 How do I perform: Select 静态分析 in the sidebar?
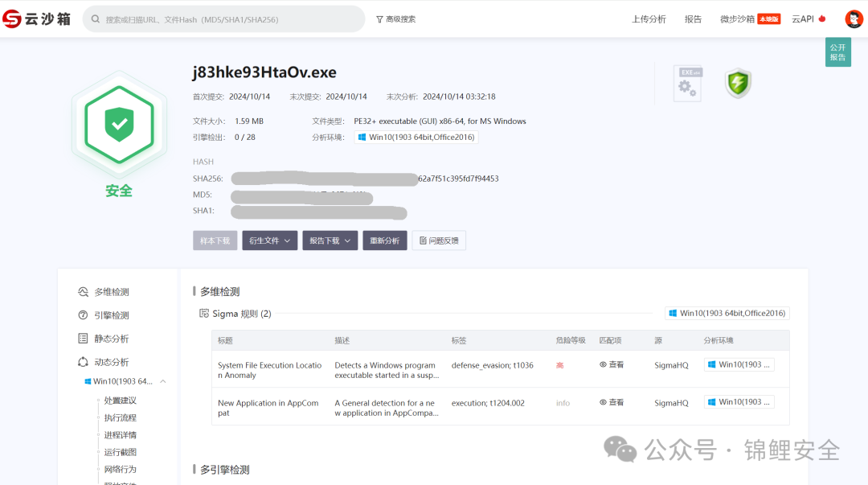tap(111, 339)
